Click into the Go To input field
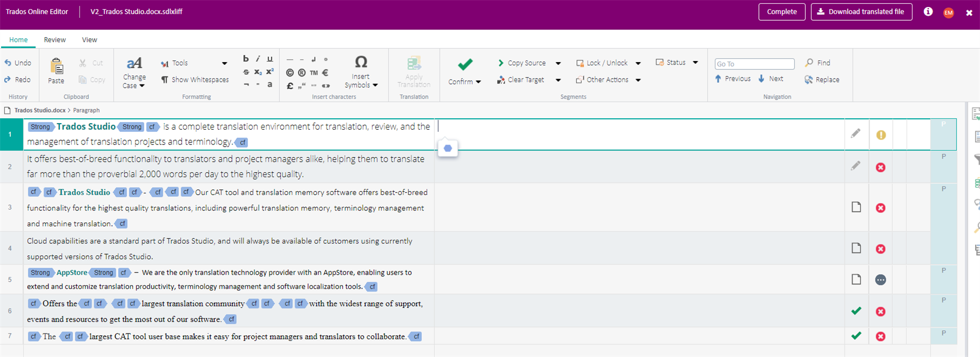 [755, 64]
